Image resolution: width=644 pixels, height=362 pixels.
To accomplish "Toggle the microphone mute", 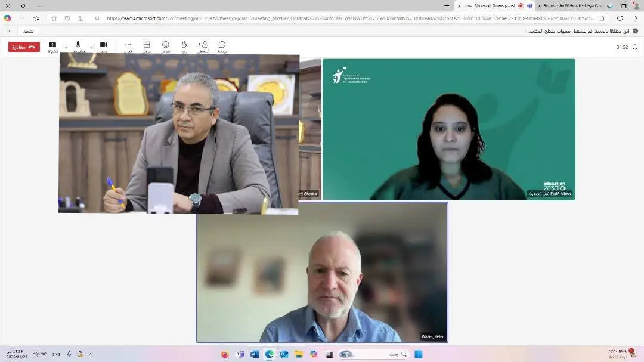I will tap(78, 46).
